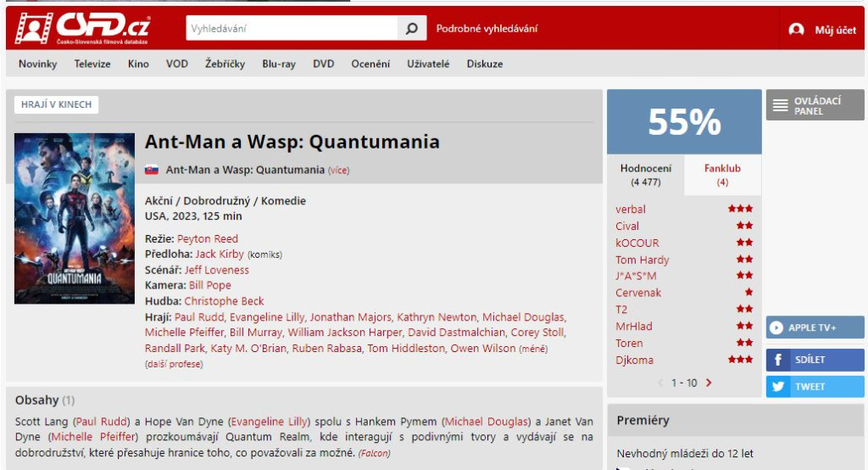Open the Blu-ray menu

click(x=279, y=64)
